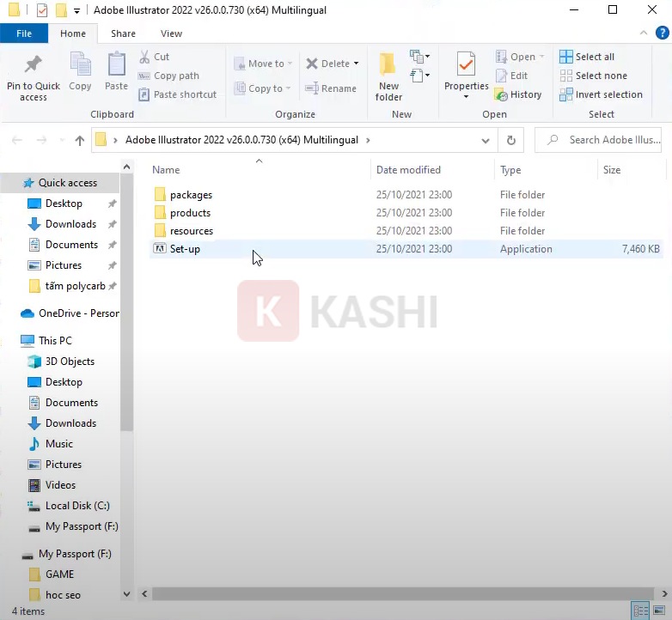Click the Edit ribbon command
This screenshot has height=620, width=672.
point(511,76)
